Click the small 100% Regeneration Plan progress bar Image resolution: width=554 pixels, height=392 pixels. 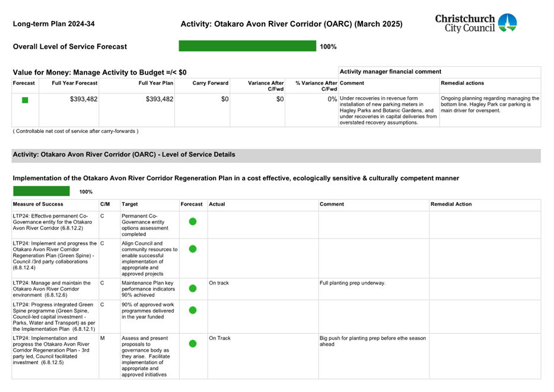pos(42,191)
